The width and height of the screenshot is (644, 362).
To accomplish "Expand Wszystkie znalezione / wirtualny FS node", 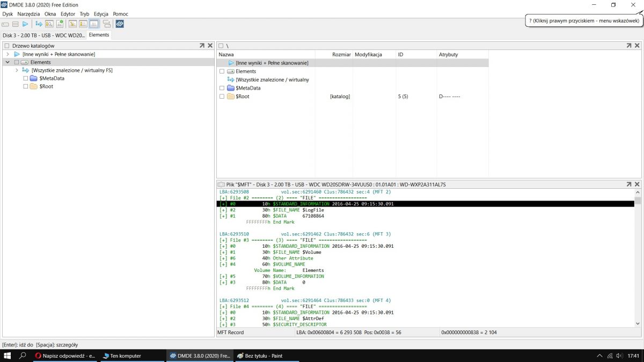I will point(17,70).
